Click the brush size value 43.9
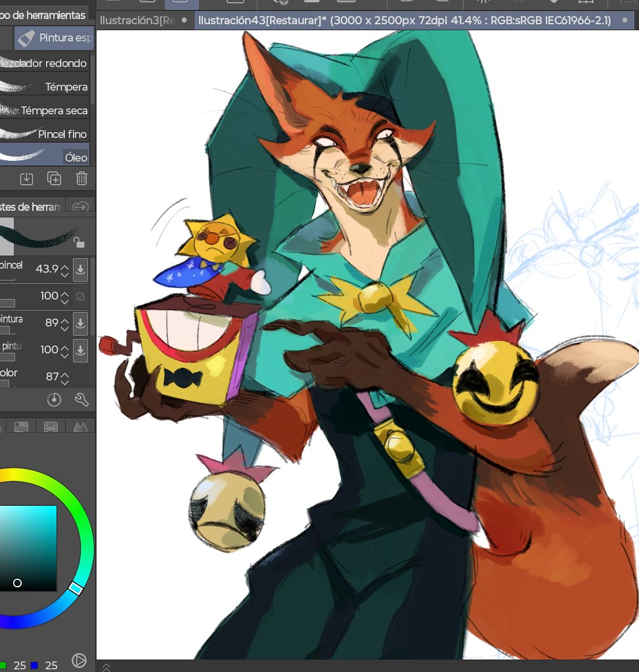 point(47,269)
